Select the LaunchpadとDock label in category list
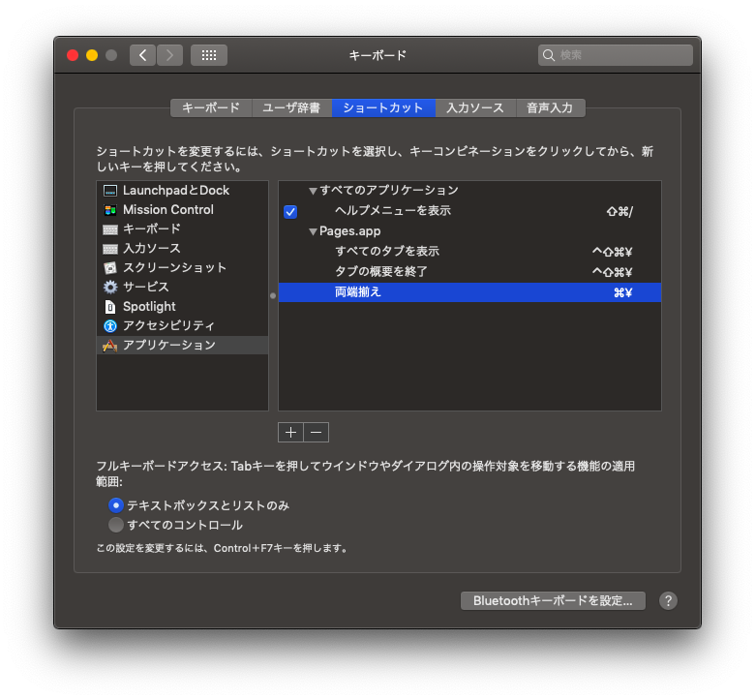Image resolution: width=755 pixels, height=700 pixels. 176,191
